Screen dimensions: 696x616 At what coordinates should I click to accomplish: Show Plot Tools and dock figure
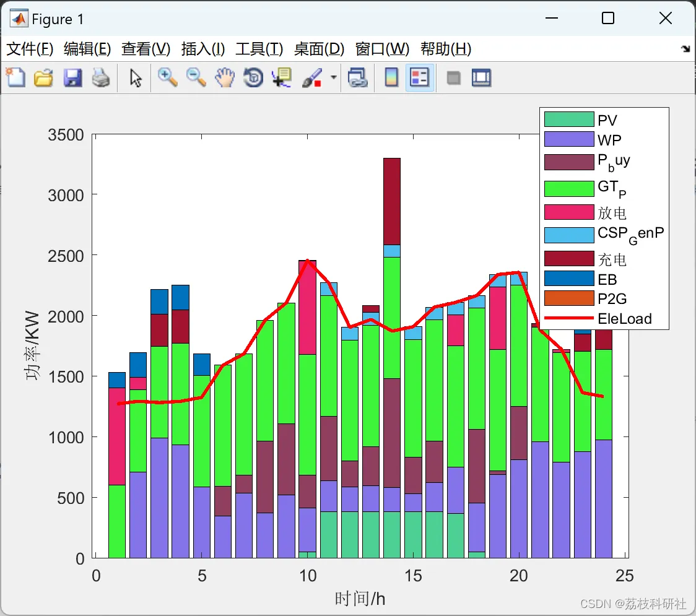pyautogui.click(x=481, y=77)
